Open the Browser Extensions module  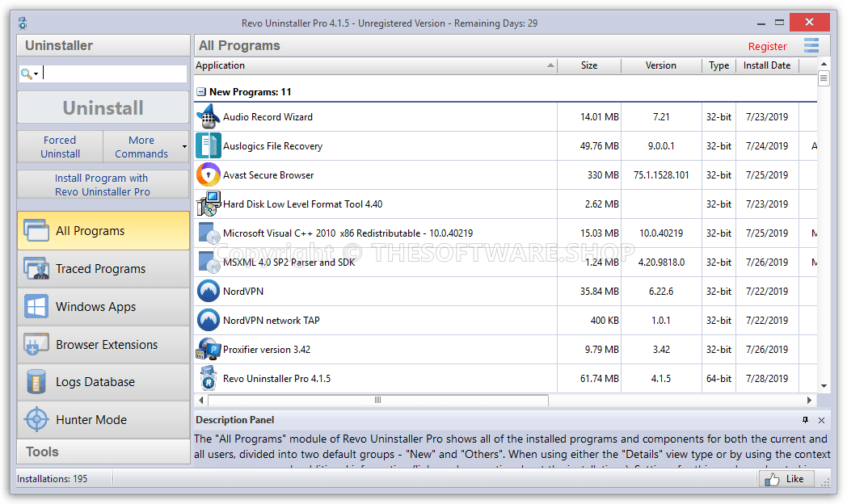coord(103,344)
